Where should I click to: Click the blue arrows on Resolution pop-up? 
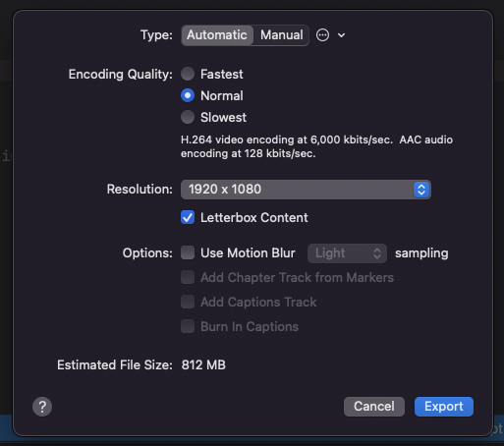421,190
